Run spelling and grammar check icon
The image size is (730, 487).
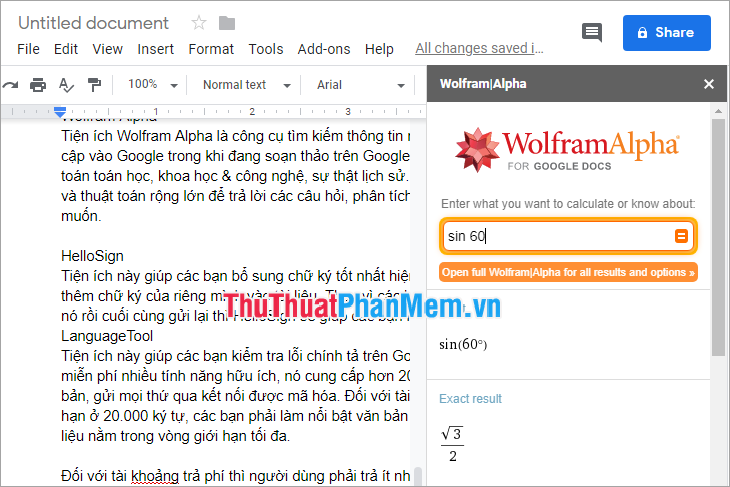click(66, 85)
